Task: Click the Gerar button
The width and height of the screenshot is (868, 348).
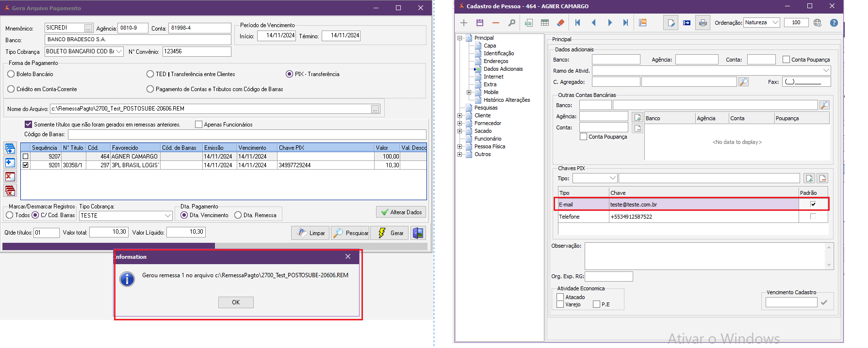Action: tap(389, 233)
